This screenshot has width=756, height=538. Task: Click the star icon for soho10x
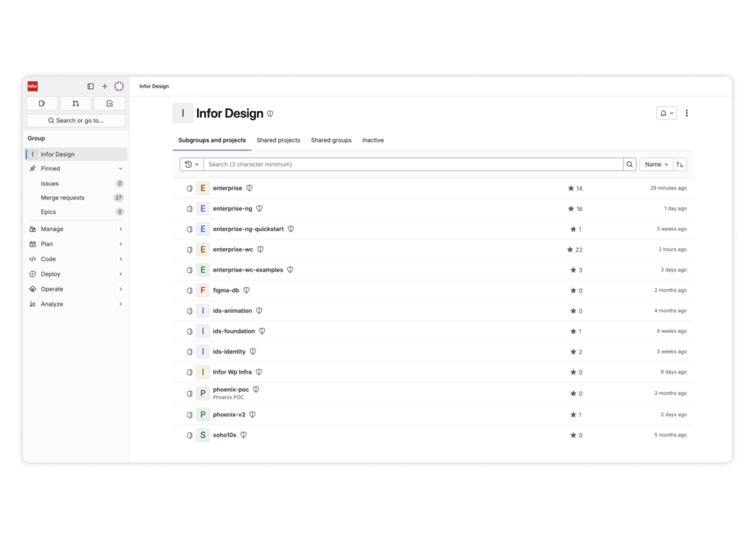(x=573, y=435)
